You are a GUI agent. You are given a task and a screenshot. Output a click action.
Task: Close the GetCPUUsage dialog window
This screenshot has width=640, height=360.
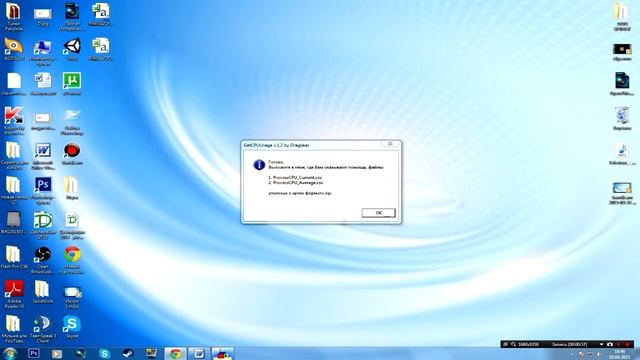[390, 144]
